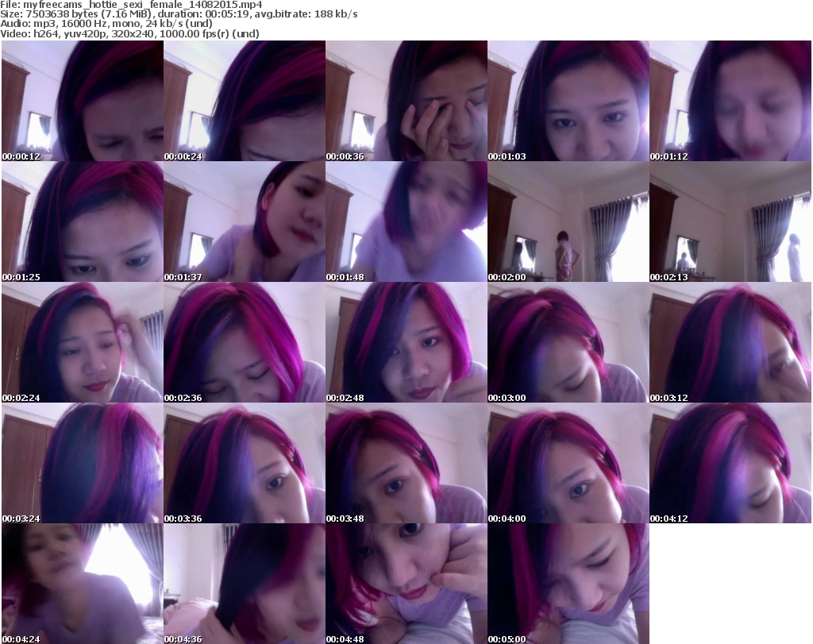813x644 pixels.
Task: Open the frame stamped 00:04:48
Action: pos(406,584)
